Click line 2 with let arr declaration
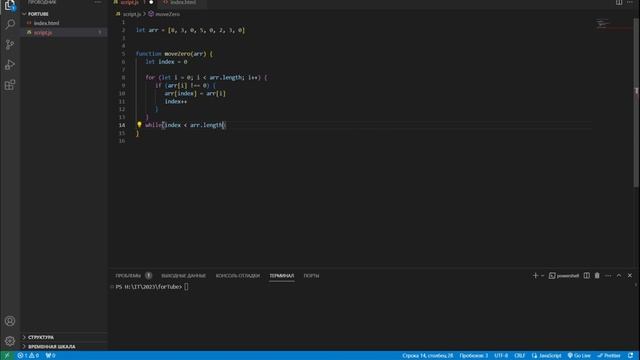The width and height of the screenshot is (640, 360). coord(190,30)
